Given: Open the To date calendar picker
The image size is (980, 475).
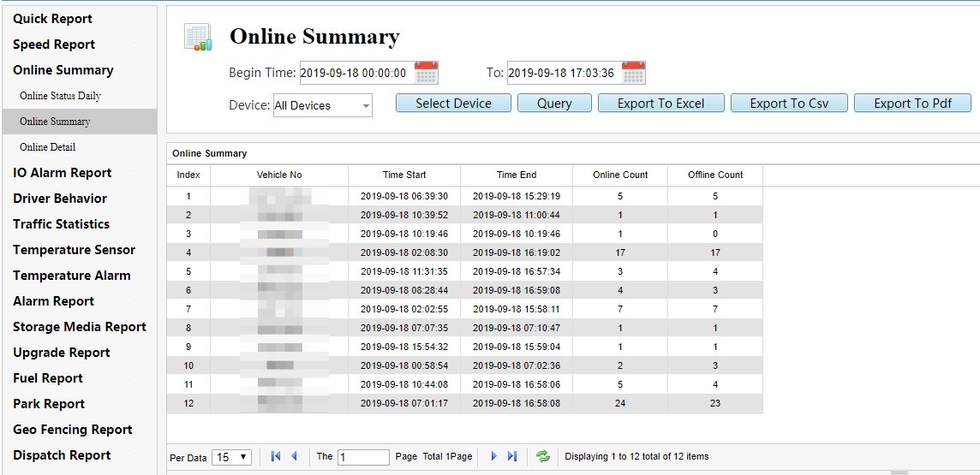Looking at the screenshot, I should pos(633,73).
